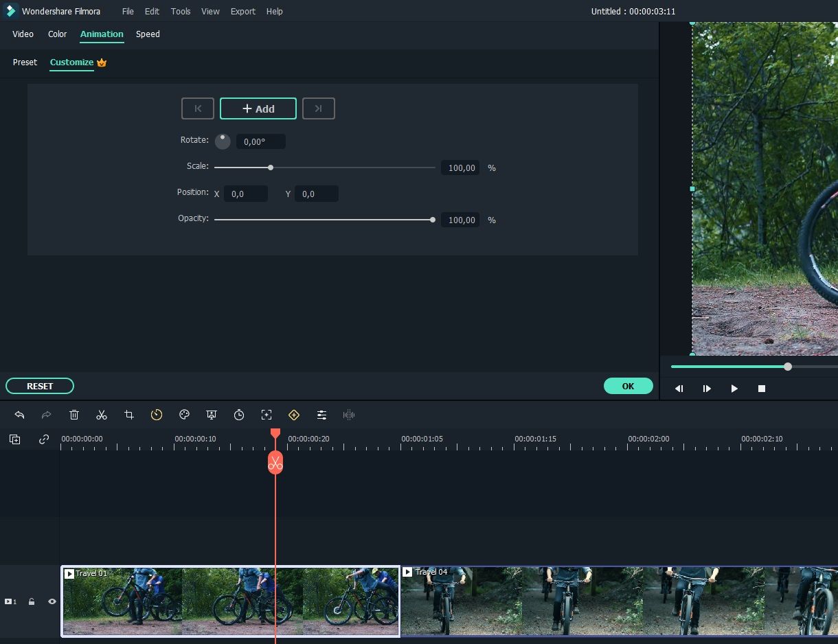Viewport: 838px width, 644px height.
Task: Delete the selected clip with trash icon
Action: pos(74,415)
